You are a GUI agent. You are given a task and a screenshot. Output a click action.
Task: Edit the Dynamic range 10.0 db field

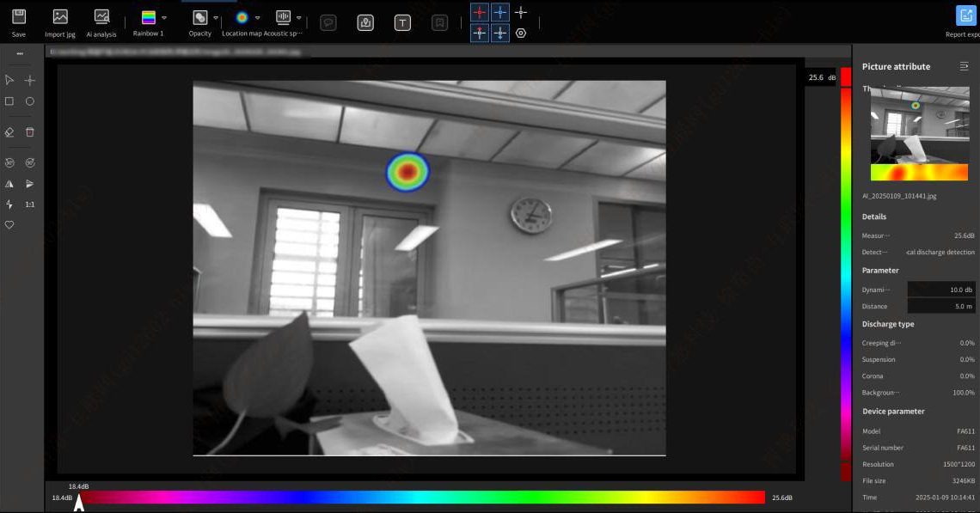tap(941, 290)
